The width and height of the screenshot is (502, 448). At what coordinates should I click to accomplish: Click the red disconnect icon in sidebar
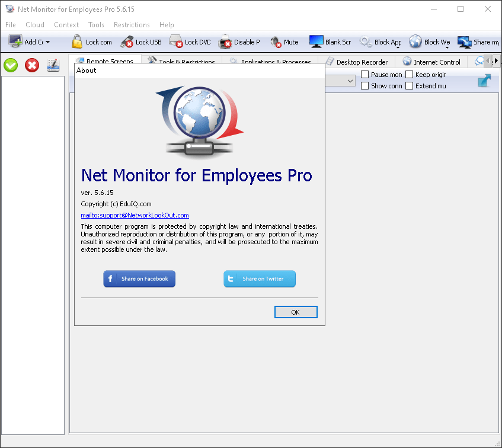(x=31, y=65)
